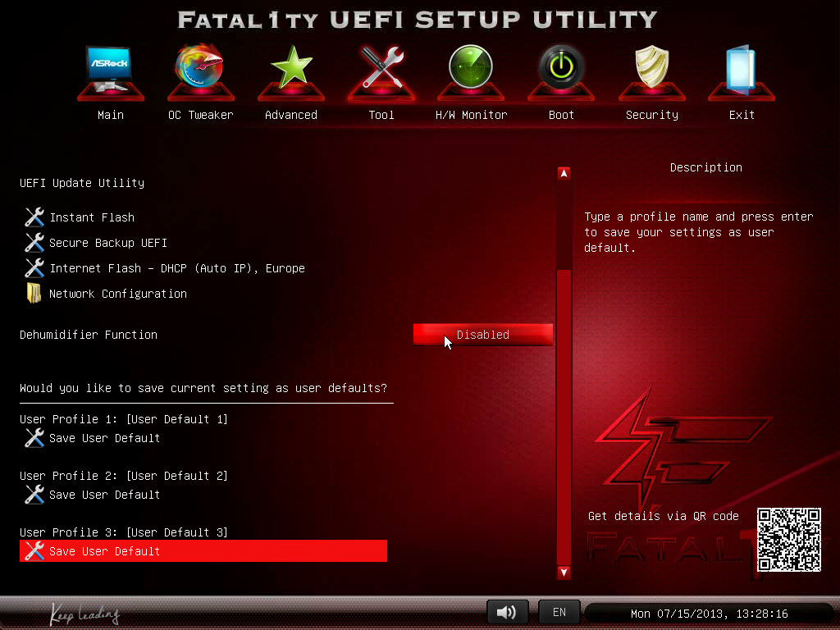Click the date and time display
The image size is (840, 630).
[x=709, y=614]
